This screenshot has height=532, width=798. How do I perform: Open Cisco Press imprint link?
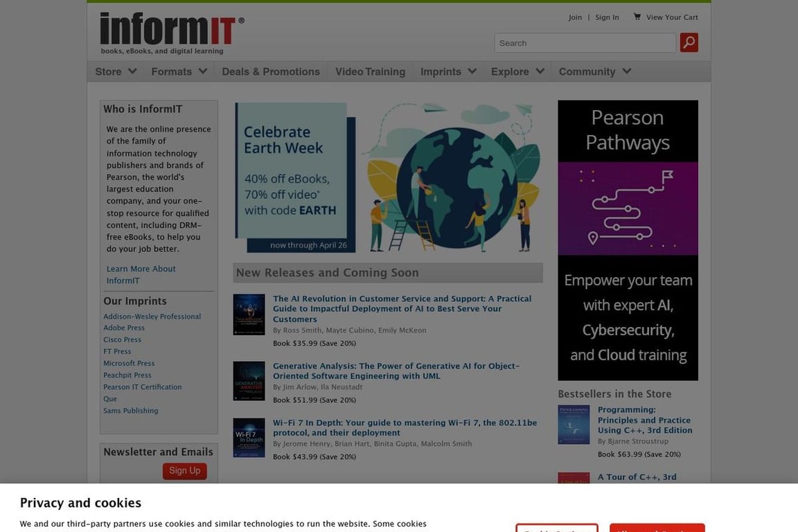(x=122, y=339)
